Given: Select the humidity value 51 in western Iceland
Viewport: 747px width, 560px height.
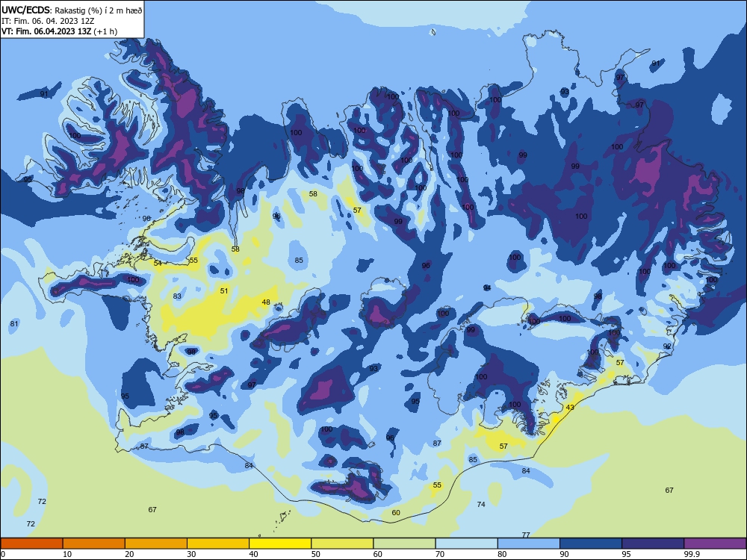Looking at the screenshot, I should click(224, 290).
